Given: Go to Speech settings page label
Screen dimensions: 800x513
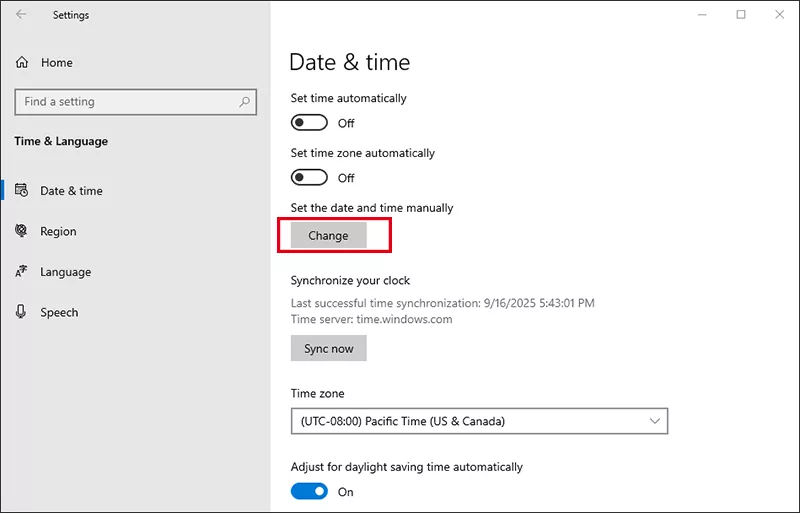Looking at the screenshot, I should click(59, 312).
